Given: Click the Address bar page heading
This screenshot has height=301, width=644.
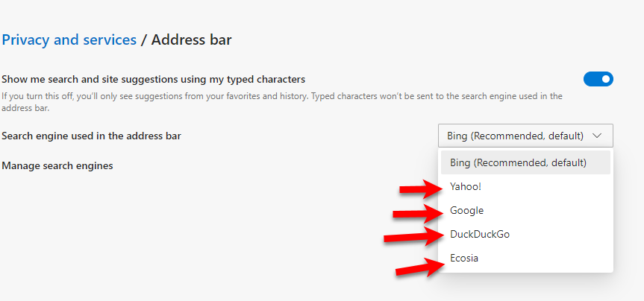Looking at the screenshot, I should coord(191,39).
